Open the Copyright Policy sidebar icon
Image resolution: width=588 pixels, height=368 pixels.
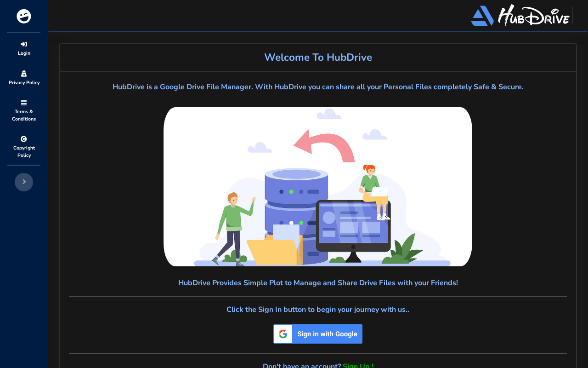tap(24, 139)
